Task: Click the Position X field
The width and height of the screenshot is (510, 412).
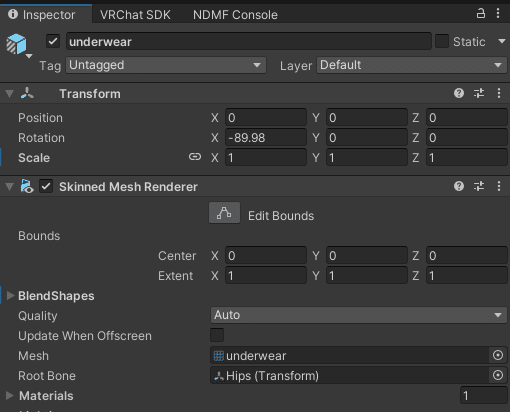Action: [266, 117]
